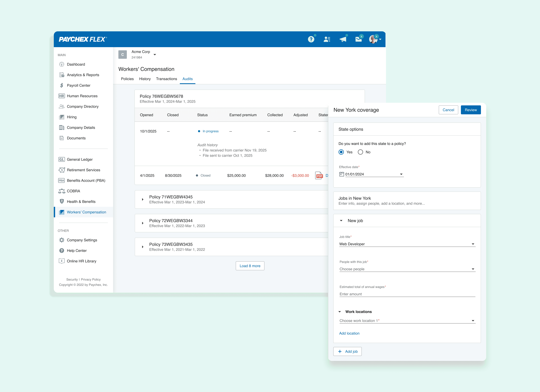Click the General Ledger GL icon

point(62,159)
